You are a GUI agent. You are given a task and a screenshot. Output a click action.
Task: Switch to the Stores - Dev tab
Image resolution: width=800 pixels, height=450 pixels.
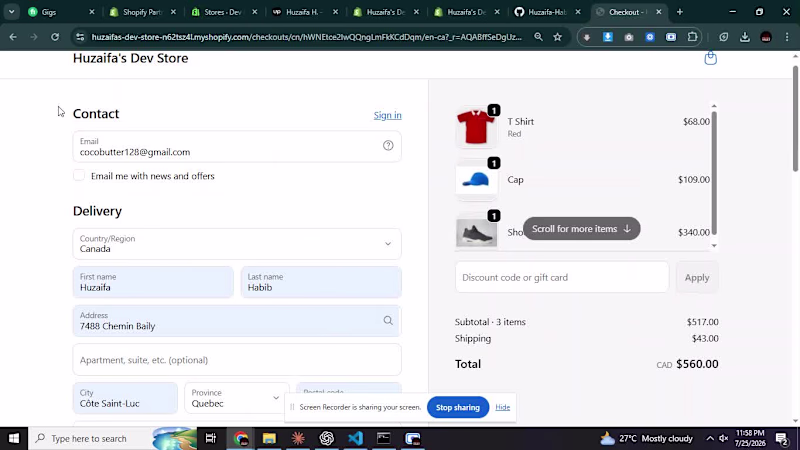coord(223,12)
